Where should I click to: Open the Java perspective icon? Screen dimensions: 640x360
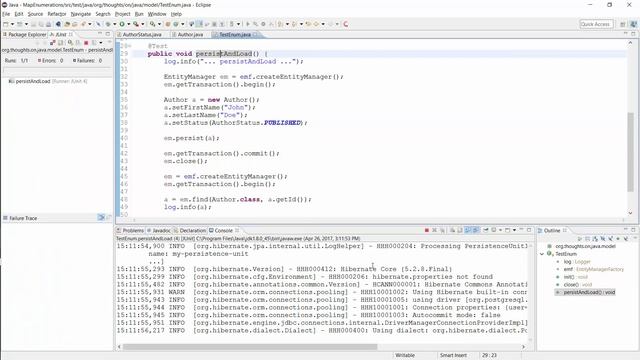click(x=633, y=24)
